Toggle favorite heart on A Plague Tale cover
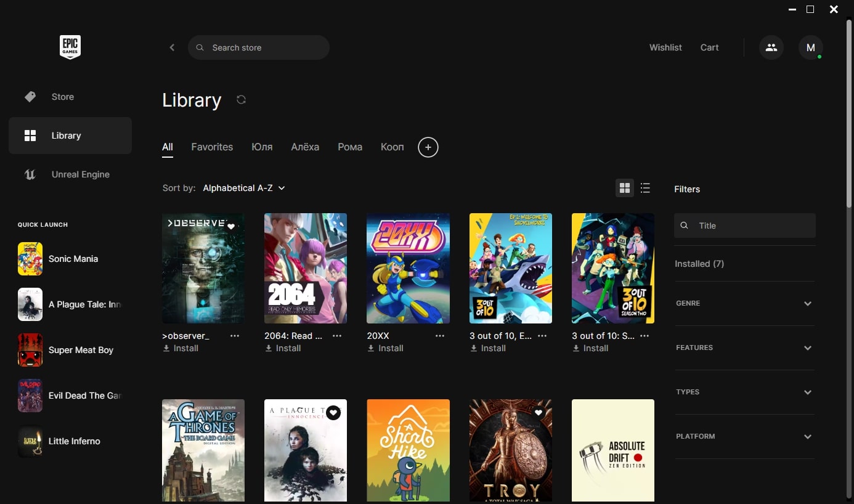The height and width of the screenshot is (504, 854). pos(333,413)
